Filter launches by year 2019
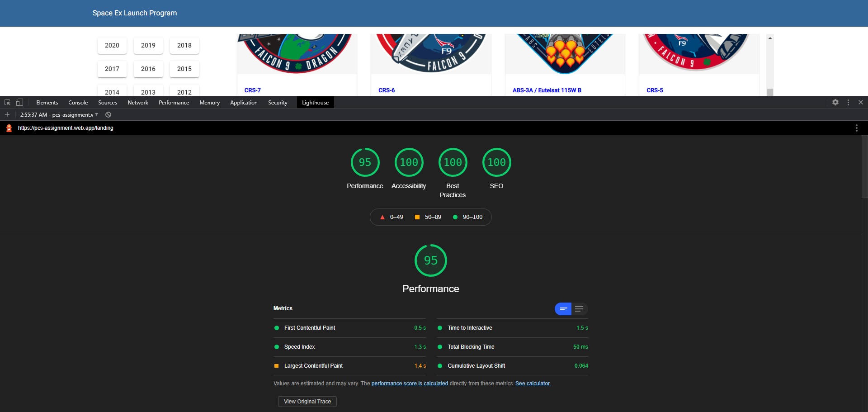 [x=148, y=45]
